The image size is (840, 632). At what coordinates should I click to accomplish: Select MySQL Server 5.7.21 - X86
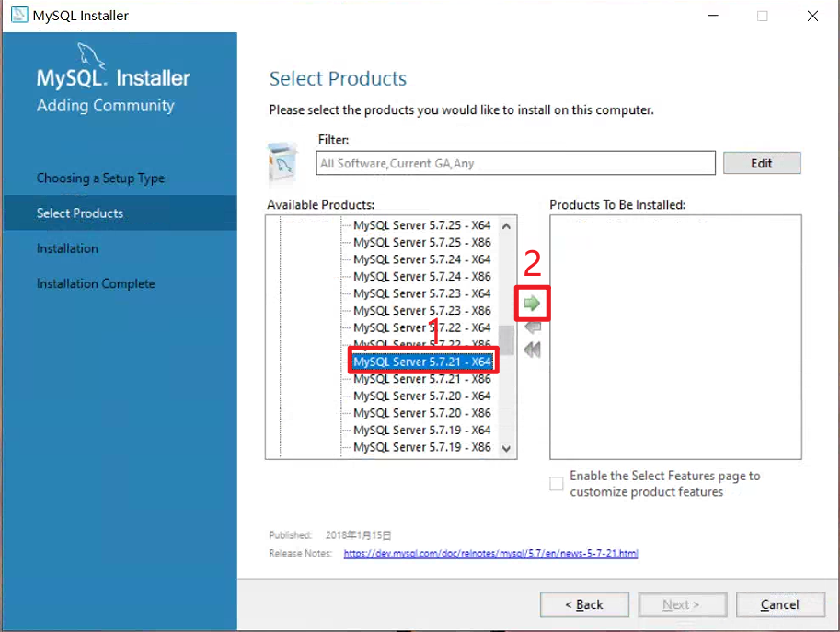[422, 379]
